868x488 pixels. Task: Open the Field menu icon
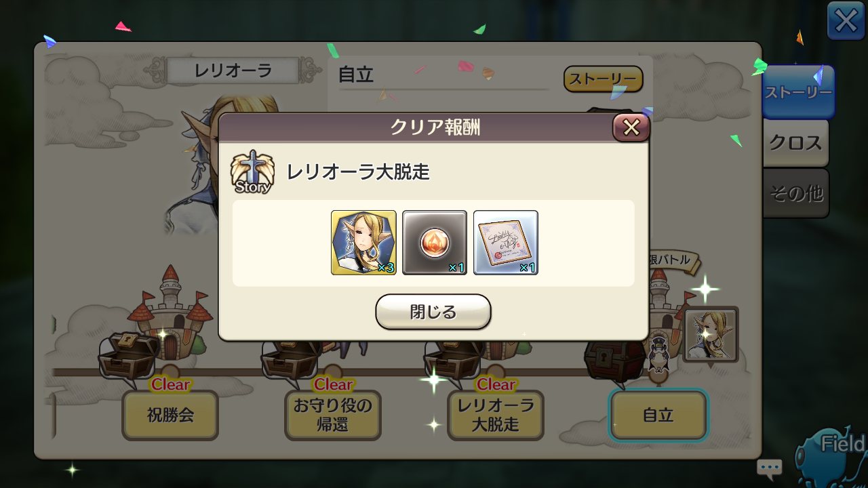[x=833, y=454]
